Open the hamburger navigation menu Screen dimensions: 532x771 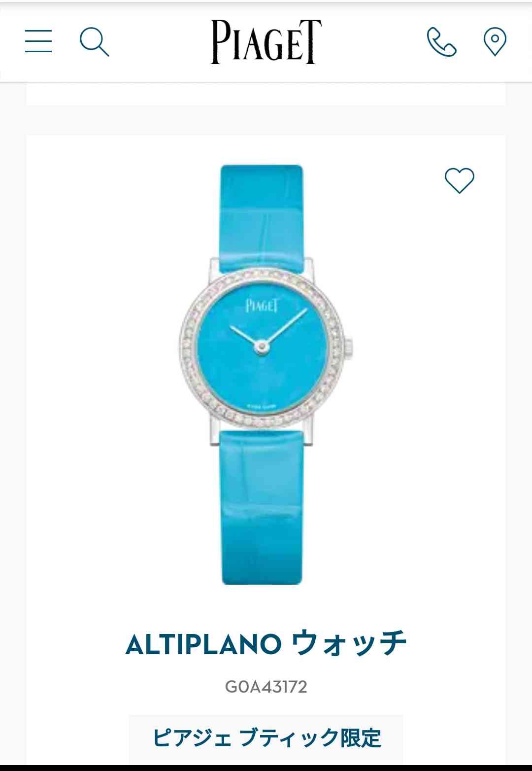point(38,41)
